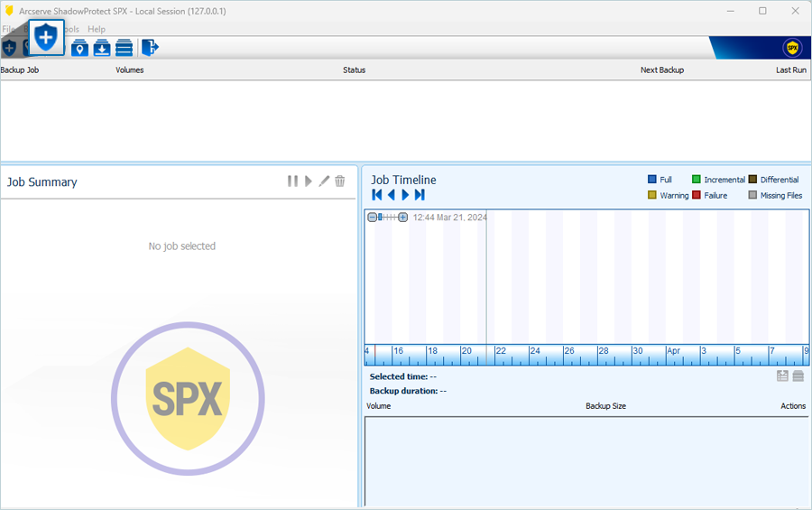
Task: Click the Backup Size column header
Action: (606, 406)
